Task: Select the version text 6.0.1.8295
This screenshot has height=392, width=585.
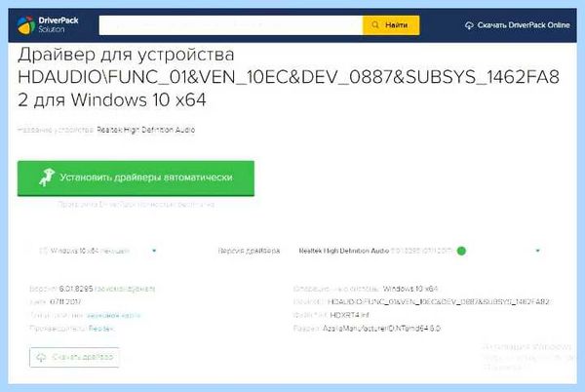Action: click(x=76, y=289)
